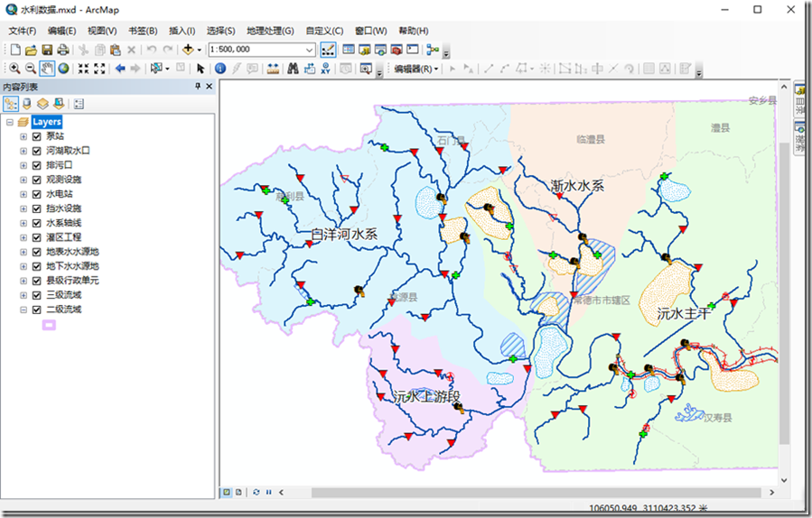This screenshot has height=518, width=812.
Task: Uncheck the 泵站 layer checkbox
Action: (36, 136)
